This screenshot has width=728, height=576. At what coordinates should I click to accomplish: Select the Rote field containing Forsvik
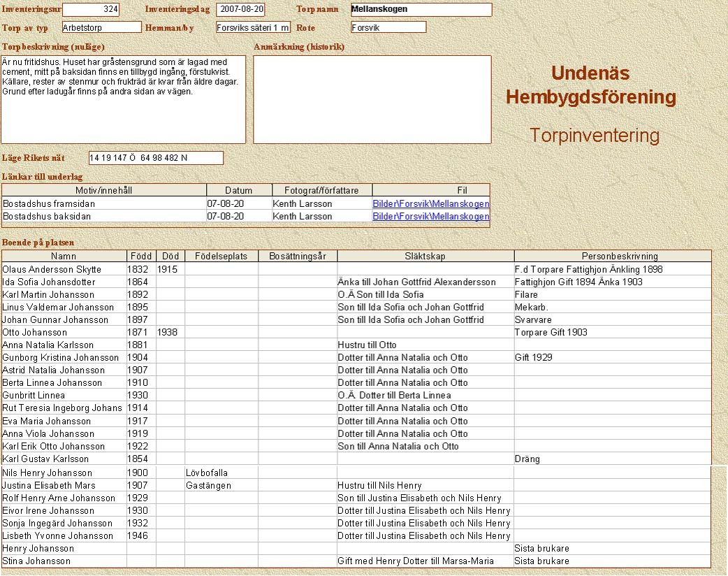point(388,27)
